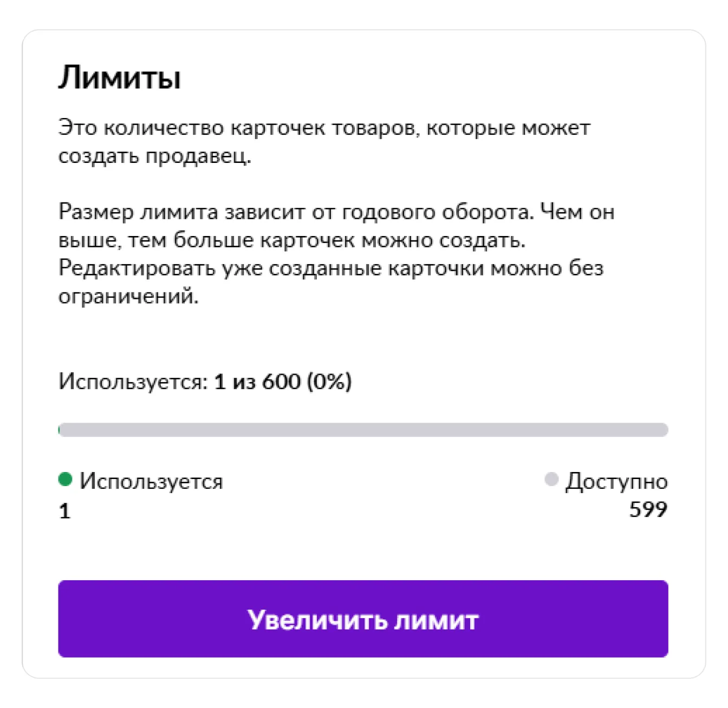Image resolution: width=728 pixels, height=708 pixels.
Task: Click the purple Увеличить лимит button
Action: 363,619
